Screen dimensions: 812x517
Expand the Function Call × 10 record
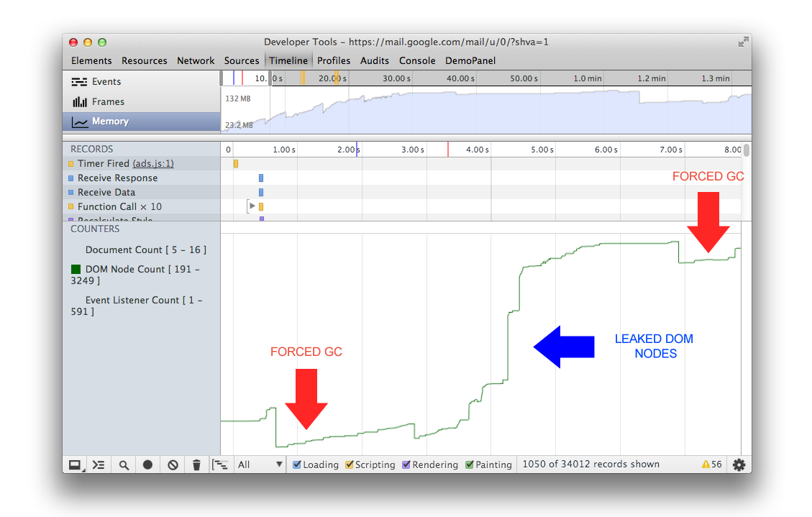pyautogui.click(x=252, y=206)
